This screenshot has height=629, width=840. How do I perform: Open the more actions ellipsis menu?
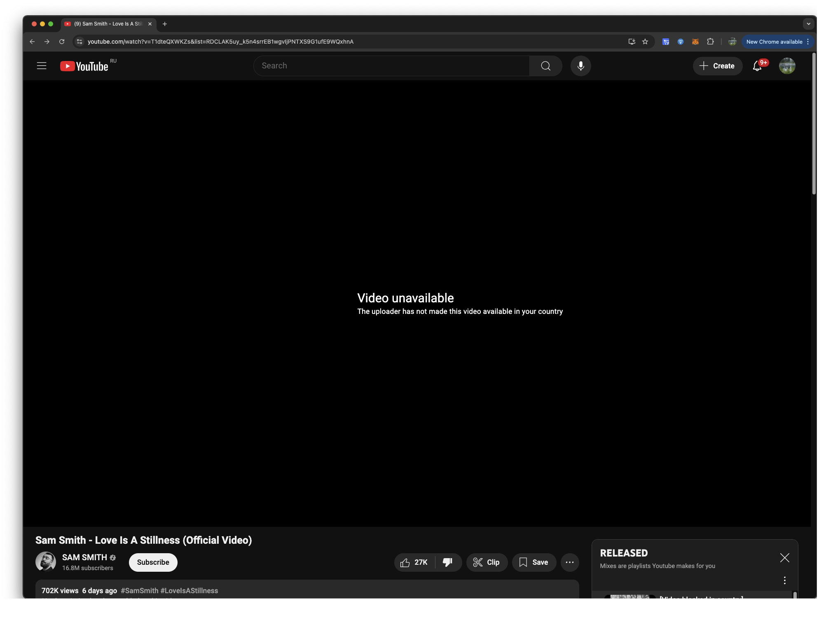pyautogui.click(x=570, y=562)
